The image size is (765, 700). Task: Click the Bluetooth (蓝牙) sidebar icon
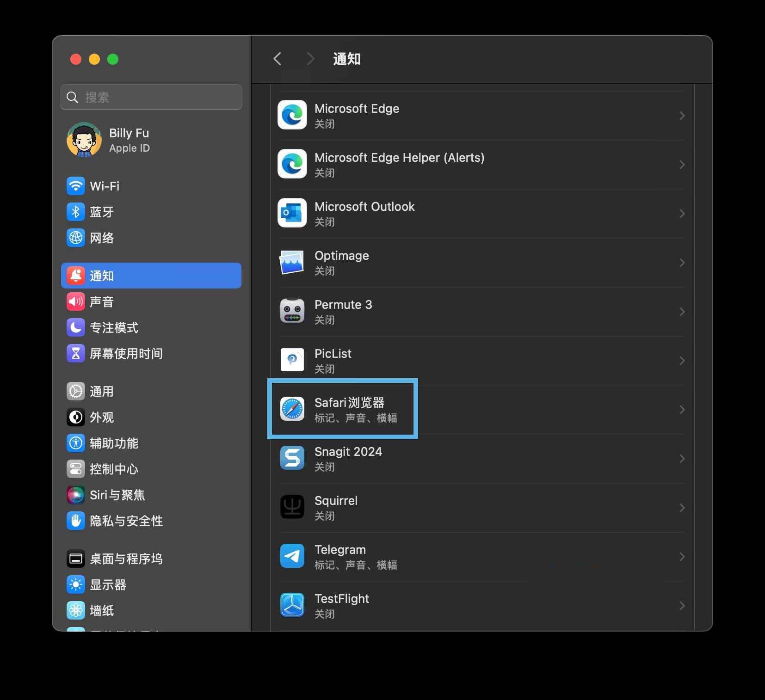(76, 212)
